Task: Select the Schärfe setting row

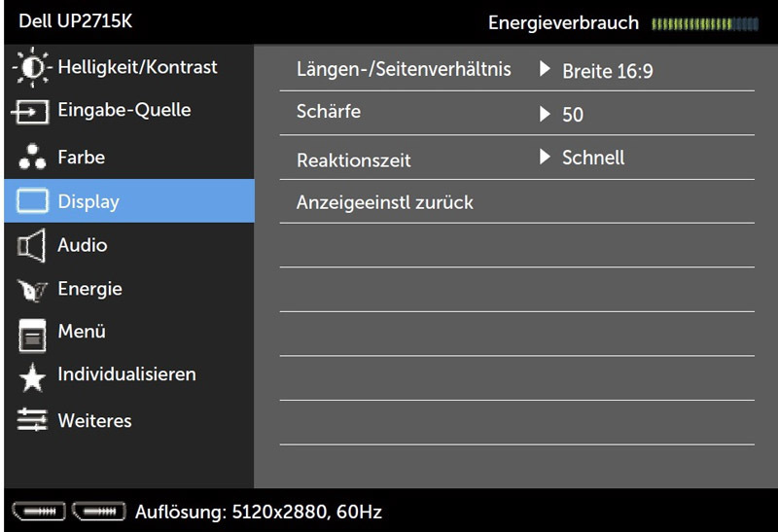Action: coord(517,113)
